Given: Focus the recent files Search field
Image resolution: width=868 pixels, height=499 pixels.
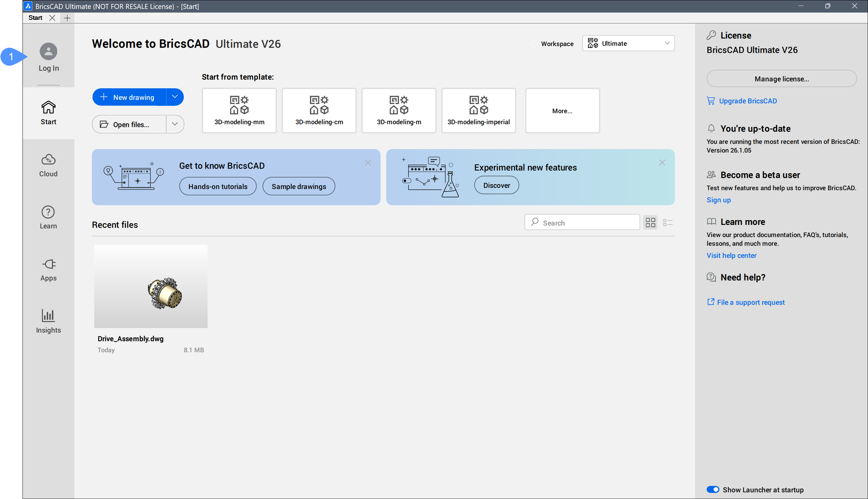Looking at the screenshot, I should coord(582,223).
